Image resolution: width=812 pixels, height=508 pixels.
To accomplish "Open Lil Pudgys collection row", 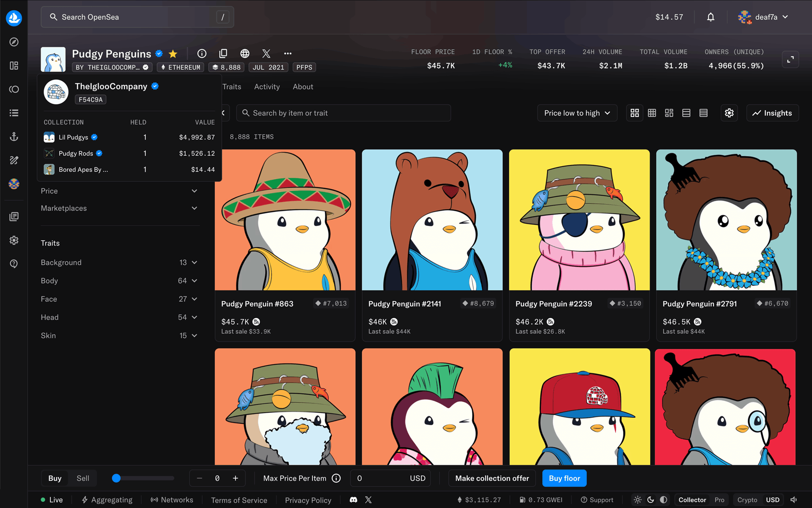I will point(129,137).
